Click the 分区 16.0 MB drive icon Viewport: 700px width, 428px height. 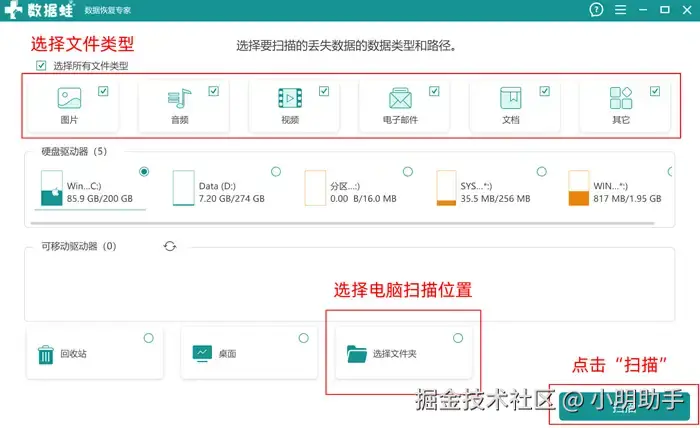point(315,188)
